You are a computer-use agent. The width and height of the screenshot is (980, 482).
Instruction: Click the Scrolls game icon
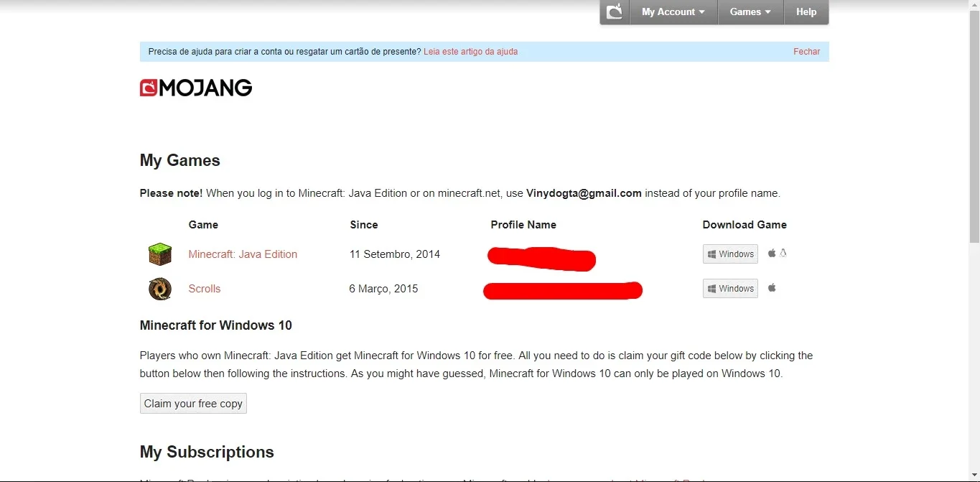pyautogui.click(x=160, y=289)
